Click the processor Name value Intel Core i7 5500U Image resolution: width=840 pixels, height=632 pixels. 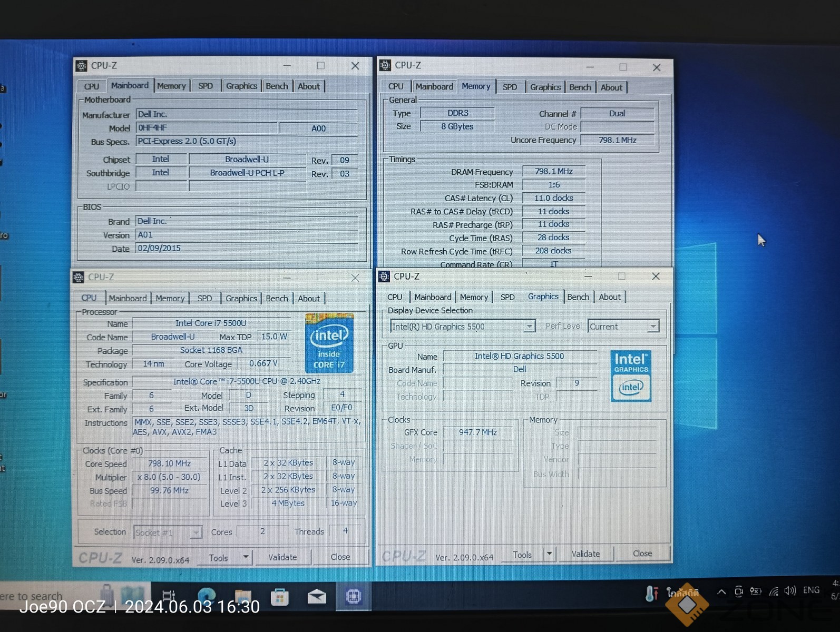[211, 323]
